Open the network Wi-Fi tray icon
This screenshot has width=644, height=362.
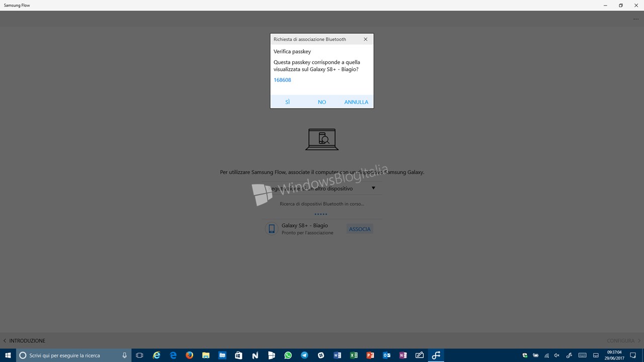(x=546, y=355)
